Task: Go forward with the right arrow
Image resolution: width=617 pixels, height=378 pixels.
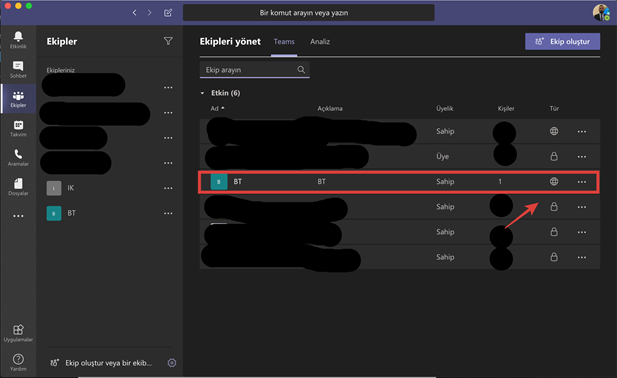Action: point(150,13)
